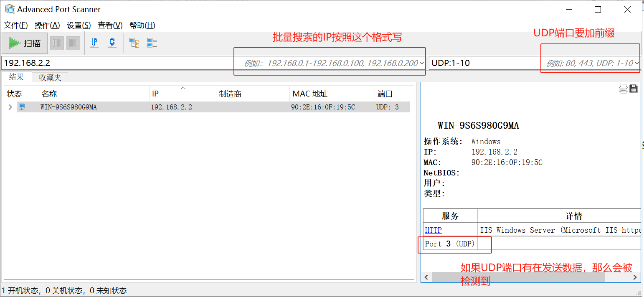This screenshot has height=297, width=644.
Task: Click the stop scan icon
Action: pyautogui.click(x=73, y=43)
